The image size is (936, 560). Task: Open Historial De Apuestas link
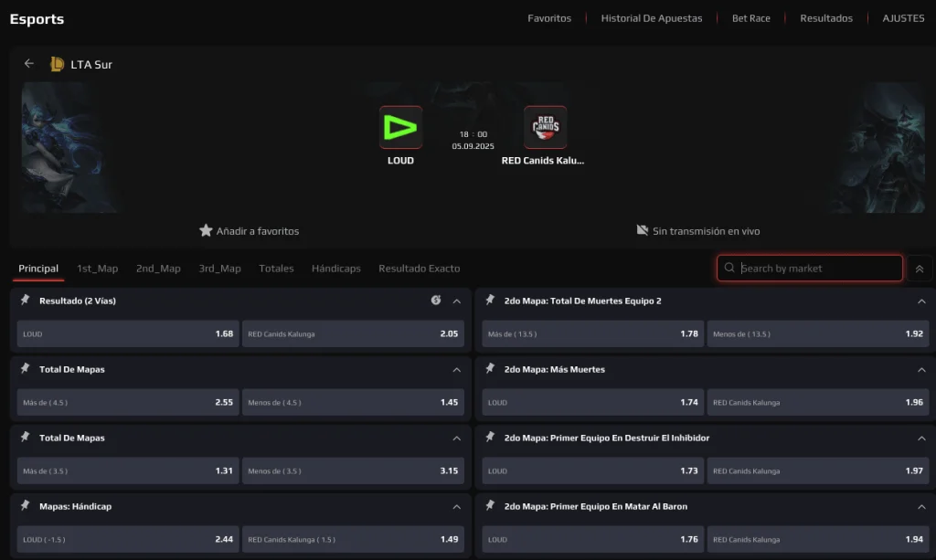(651, 18)
